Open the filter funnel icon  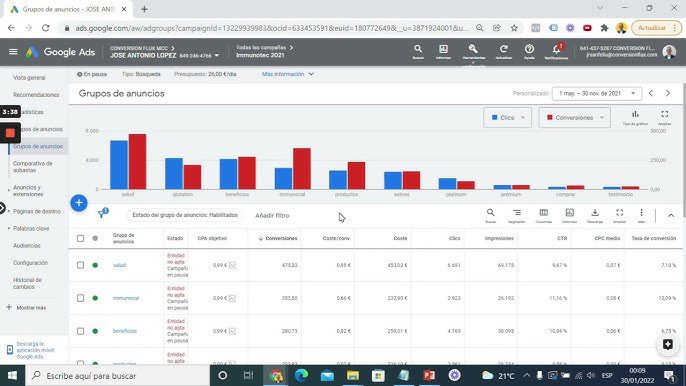[x=102, y=214]
